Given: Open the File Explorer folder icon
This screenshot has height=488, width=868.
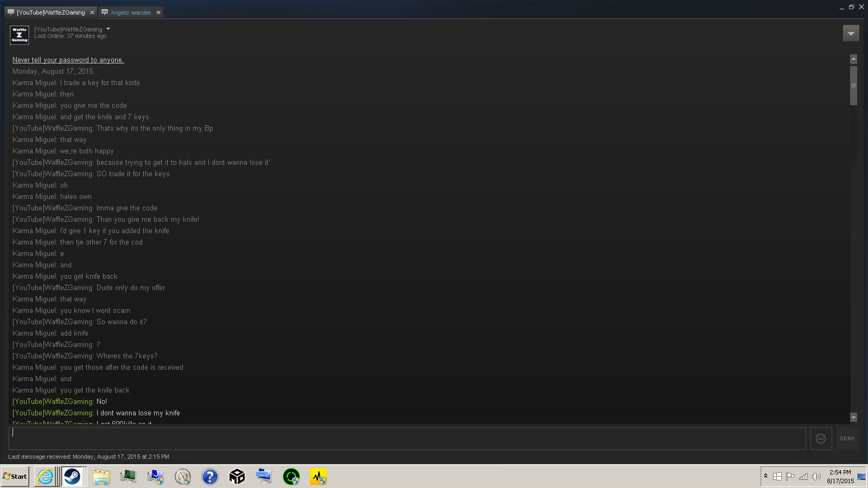Looking at the screenshot, I should pos(101,477).
